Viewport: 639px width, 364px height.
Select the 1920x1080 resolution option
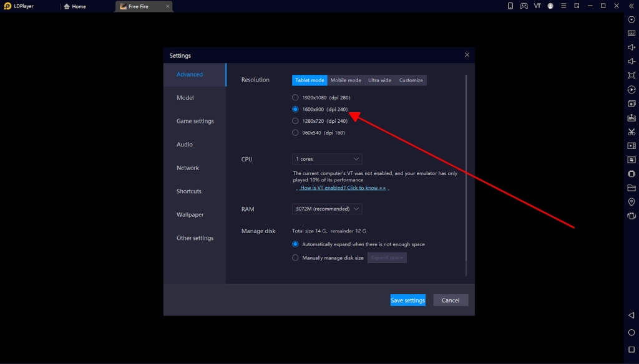[296, 98]
